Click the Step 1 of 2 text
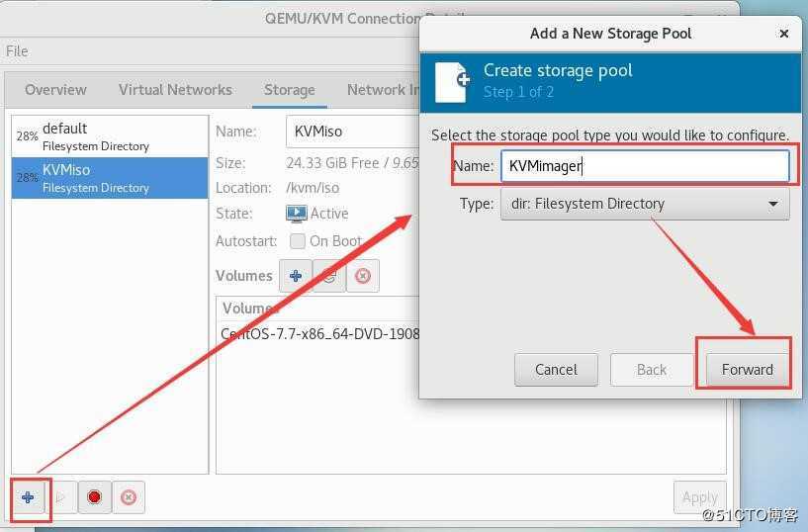The height and width of the screenshot is (532, 808). (x=518, y=92)
